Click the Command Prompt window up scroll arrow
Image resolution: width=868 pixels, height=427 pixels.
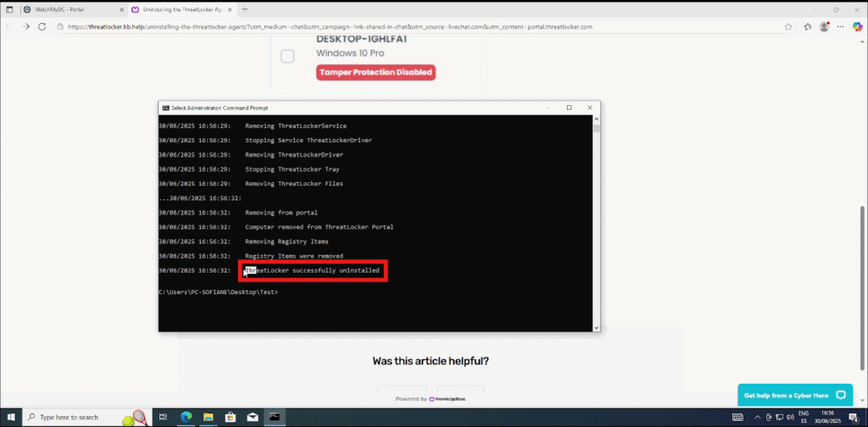tap(596, 119)
